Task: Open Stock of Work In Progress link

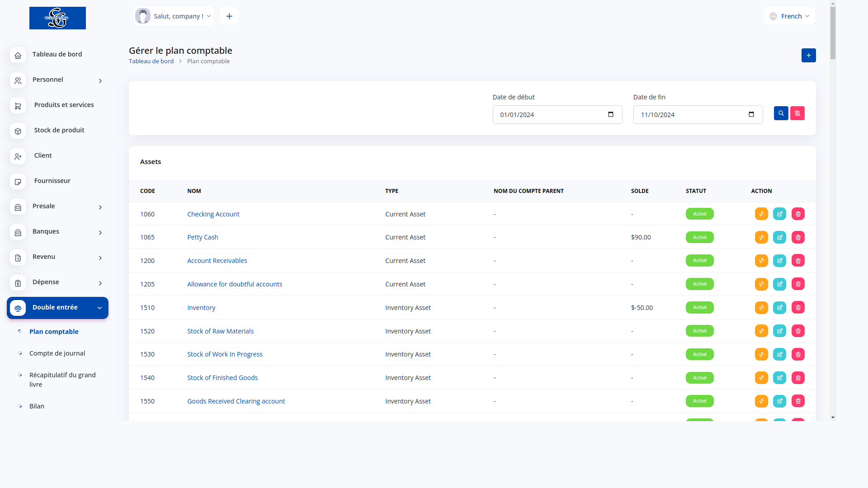Action: click(x=225, y=354)
